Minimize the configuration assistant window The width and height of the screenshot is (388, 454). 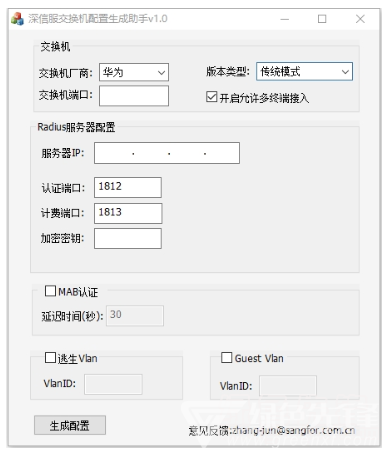284,19
